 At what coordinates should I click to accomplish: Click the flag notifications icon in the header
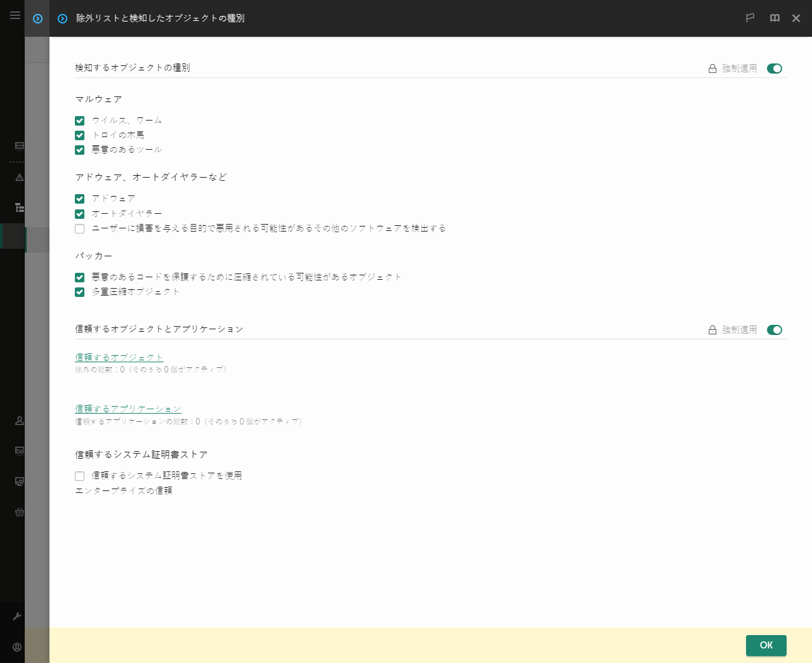[x=750, y=18]
